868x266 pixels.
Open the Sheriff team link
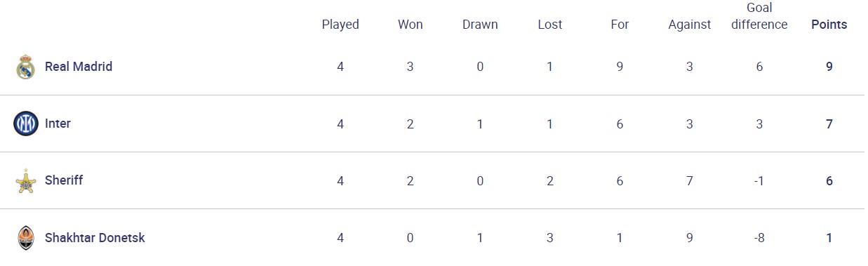[x=64, y=180]
